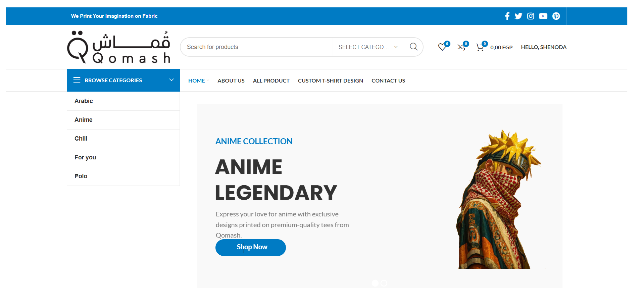Open the Twitter social link
644x305 pixels.
tap(518, 16)
